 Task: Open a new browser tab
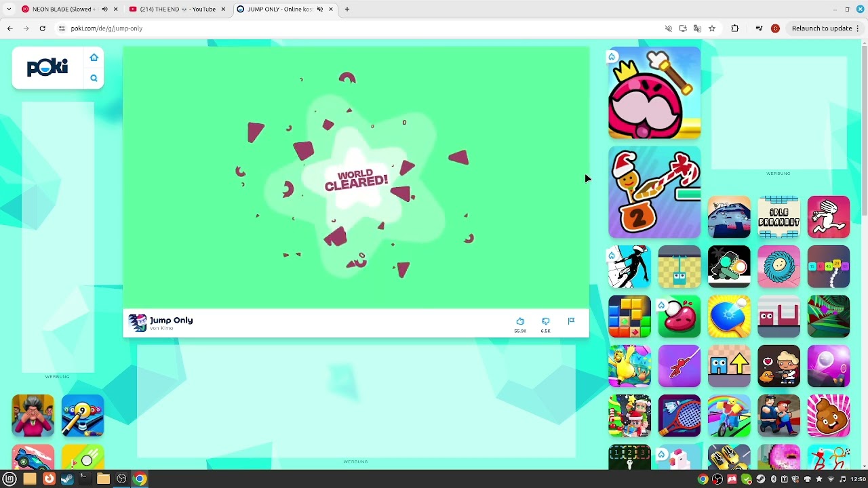click(347, 9)
